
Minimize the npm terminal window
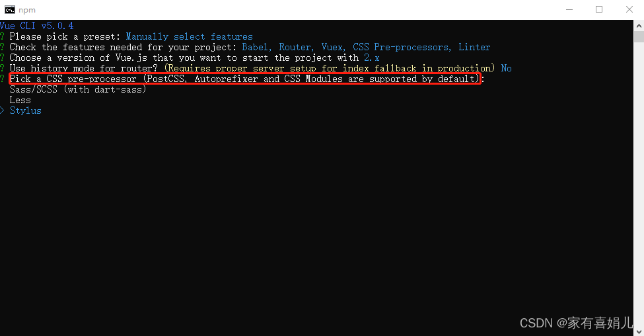(x=569, y=9)
